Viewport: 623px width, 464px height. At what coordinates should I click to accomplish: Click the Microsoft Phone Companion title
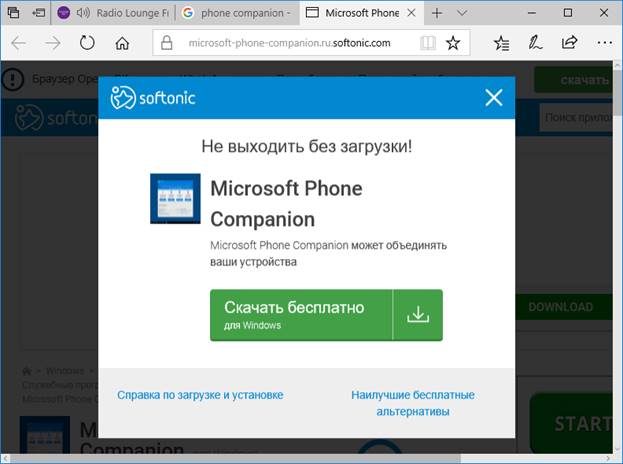coord(286,204)
